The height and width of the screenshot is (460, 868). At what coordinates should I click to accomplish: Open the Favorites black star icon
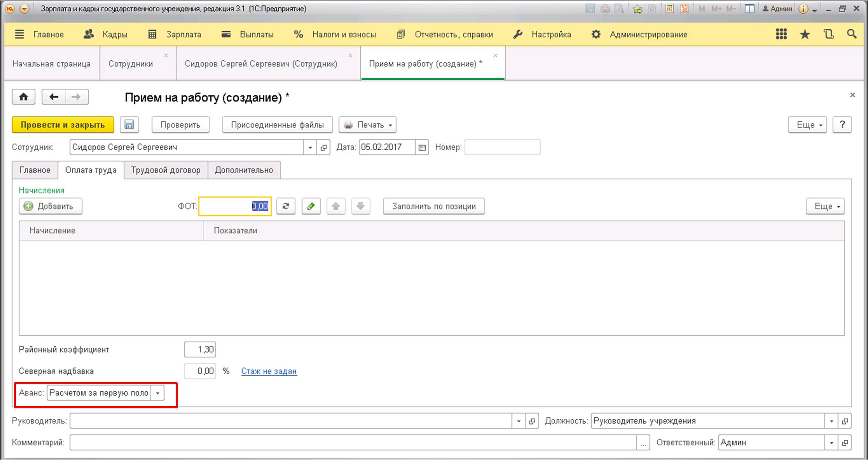tap(805, 34)
